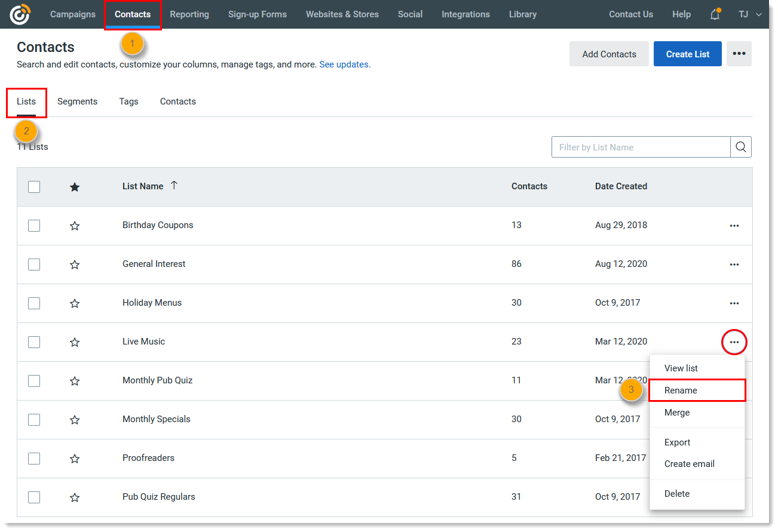The height and width of the screenshot is (532, 778).
Task: Click the sort arrow next to List Name
Action: (x=173, y=186)
